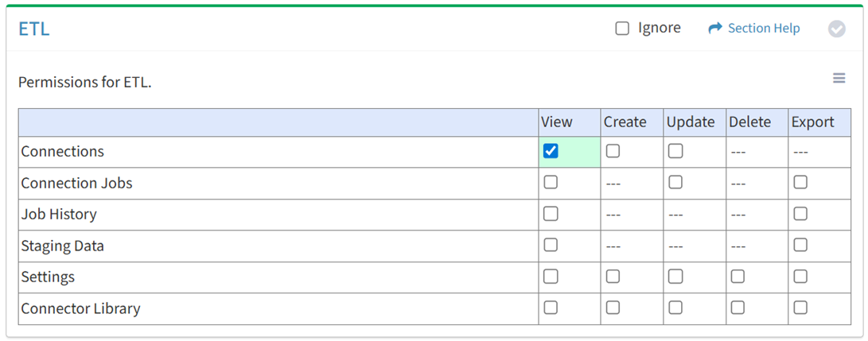The width and height of the screenshot is (868, 341).
Task: Click the hamburger menu icon
Action: pyautogui.click(x=839, y=78)
